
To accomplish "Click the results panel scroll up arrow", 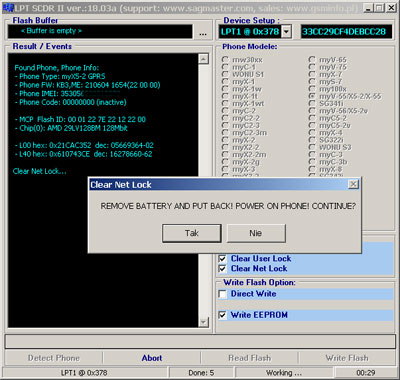I will (203, 59).
